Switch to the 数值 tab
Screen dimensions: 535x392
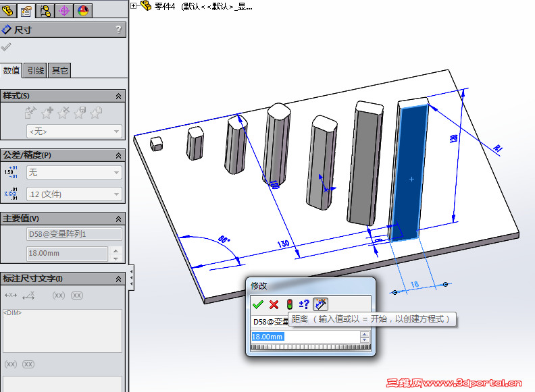click(x=11, y=71)
